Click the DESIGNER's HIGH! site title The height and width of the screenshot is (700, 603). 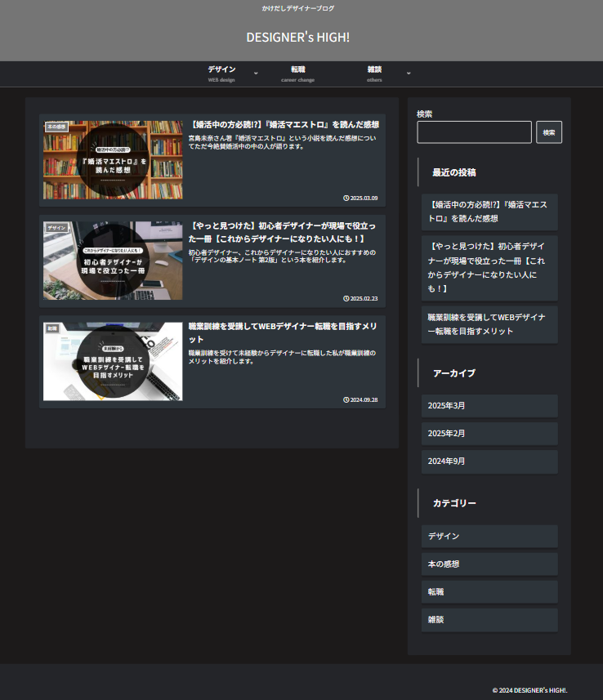tap(297, 37)
